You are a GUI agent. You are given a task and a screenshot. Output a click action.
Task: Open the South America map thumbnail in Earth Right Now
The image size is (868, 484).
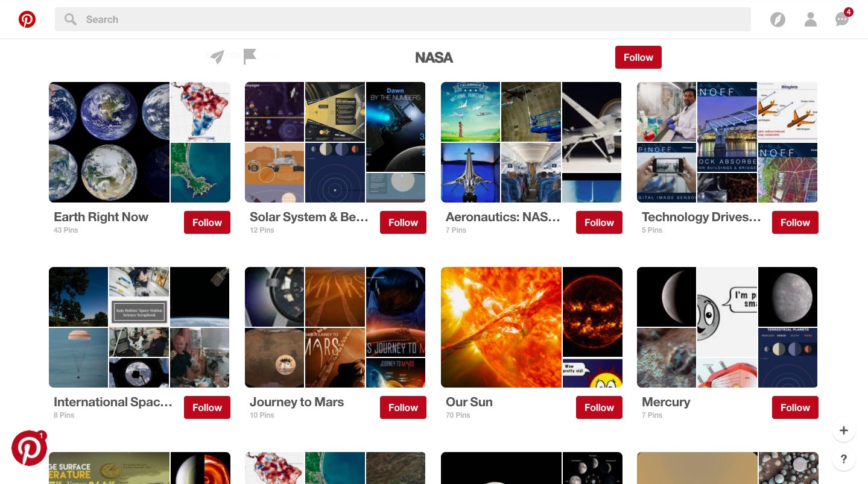coord(200,112)
